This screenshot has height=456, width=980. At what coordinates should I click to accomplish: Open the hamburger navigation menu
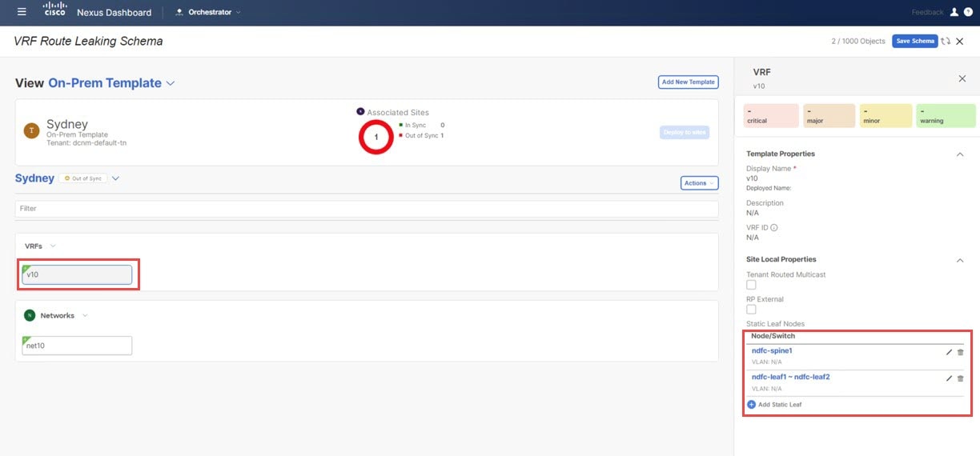coord(22,12)
